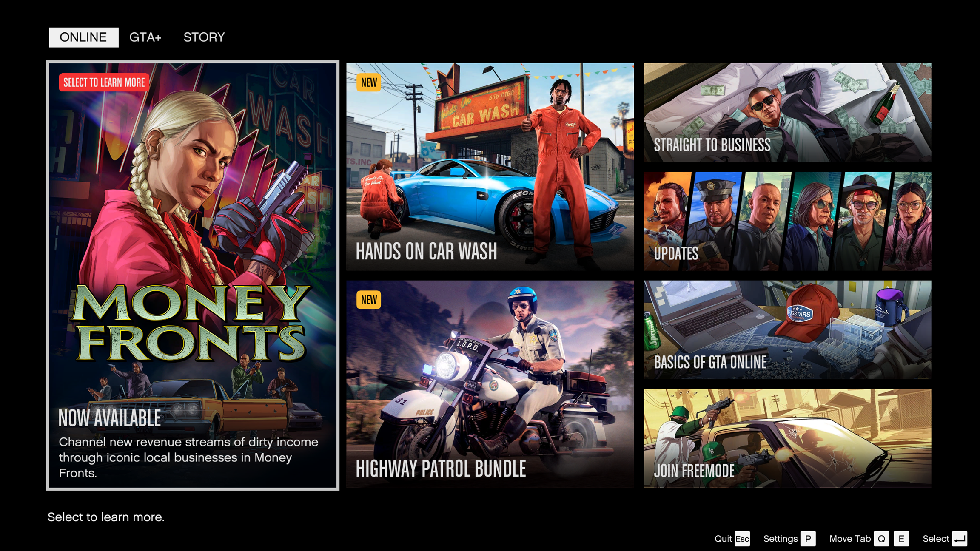Click the Settings label
980x551 pixels.
pyautogui.click(x=781, y=539)
